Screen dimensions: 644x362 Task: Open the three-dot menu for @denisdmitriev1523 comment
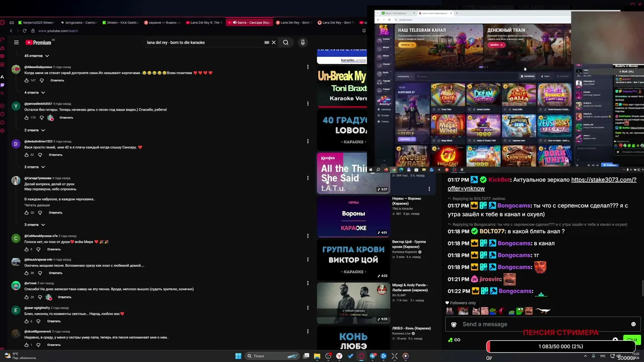308,141
